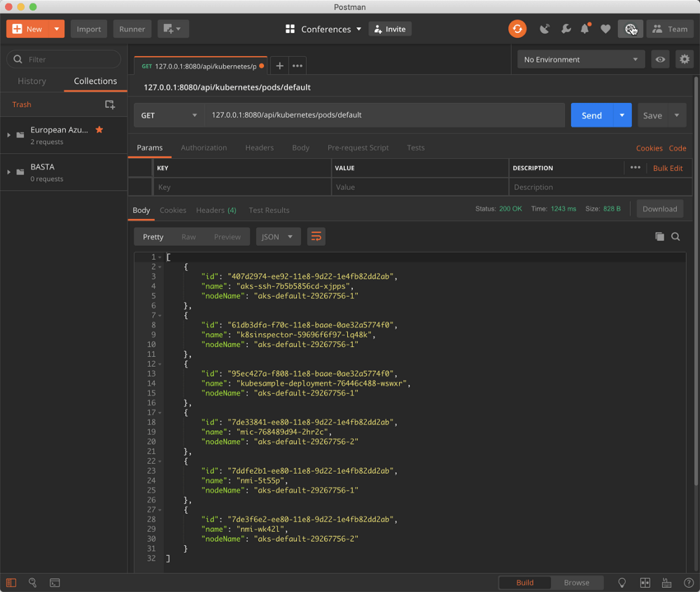Open the No Environment selector

click(x=580, y=59)
